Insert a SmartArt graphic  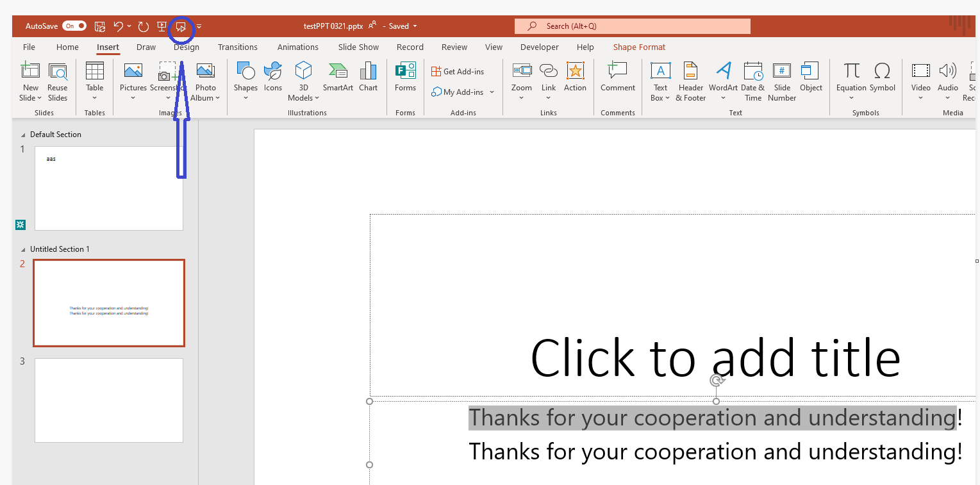tap(338, 77)
